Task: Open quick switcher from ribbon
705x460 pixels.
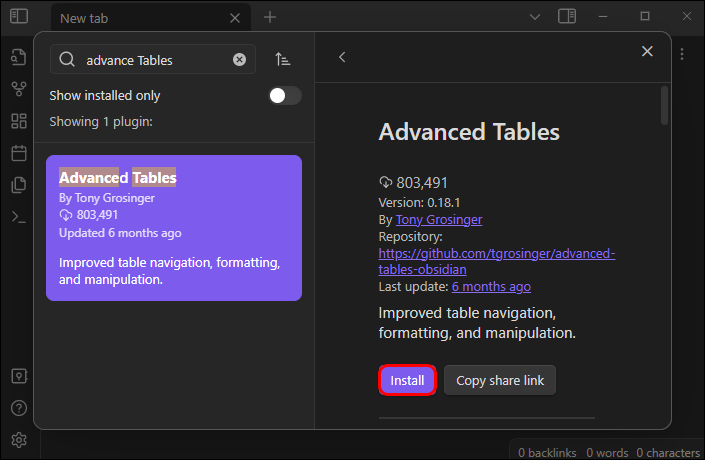Action: (18, 57)
